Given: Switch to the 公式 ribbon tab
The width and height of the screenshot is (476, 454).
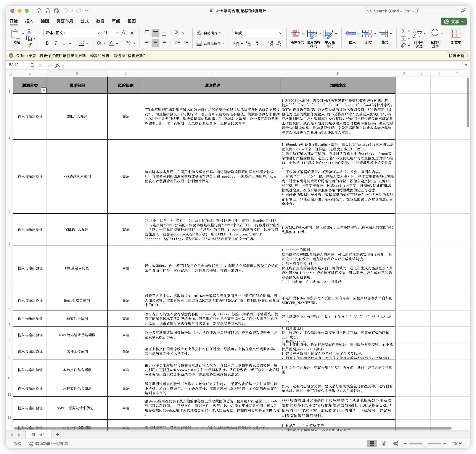Looking at the screenshot, I should (x=84, y=21).
